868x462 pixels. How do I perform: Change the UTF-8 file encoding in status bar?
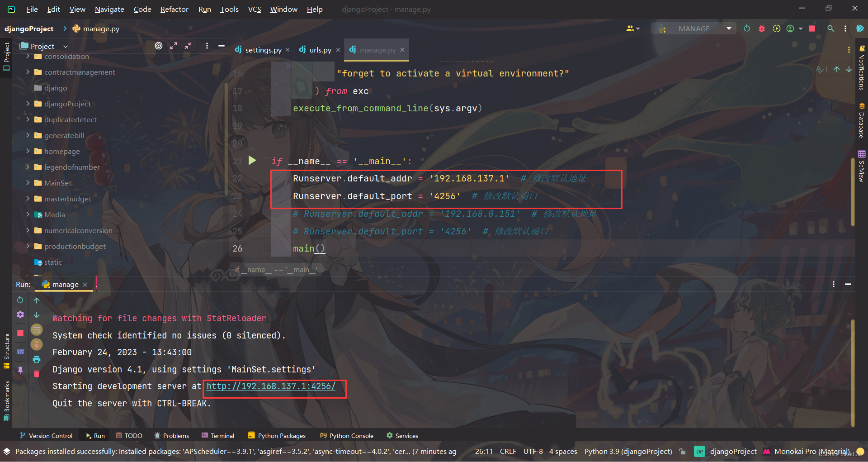(533, 451)
